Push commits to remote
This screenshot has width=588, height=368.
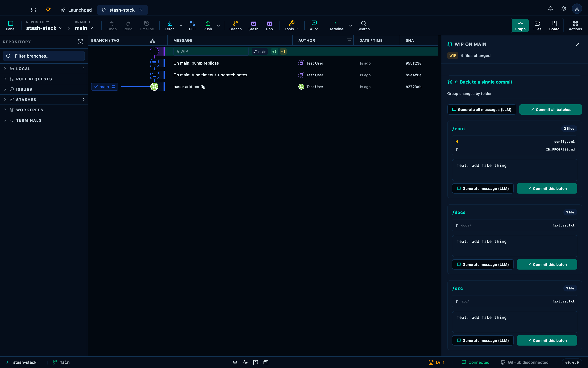207,26
